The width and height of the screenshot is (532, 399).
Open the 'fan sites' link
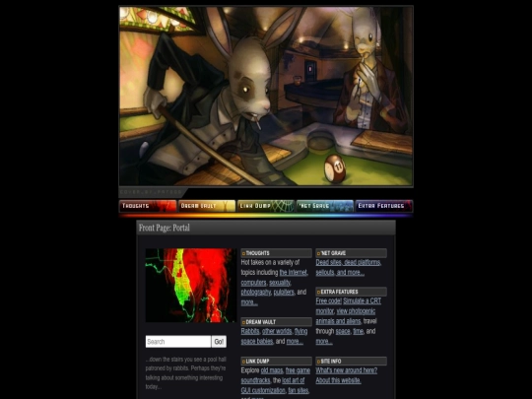[299, 390]
